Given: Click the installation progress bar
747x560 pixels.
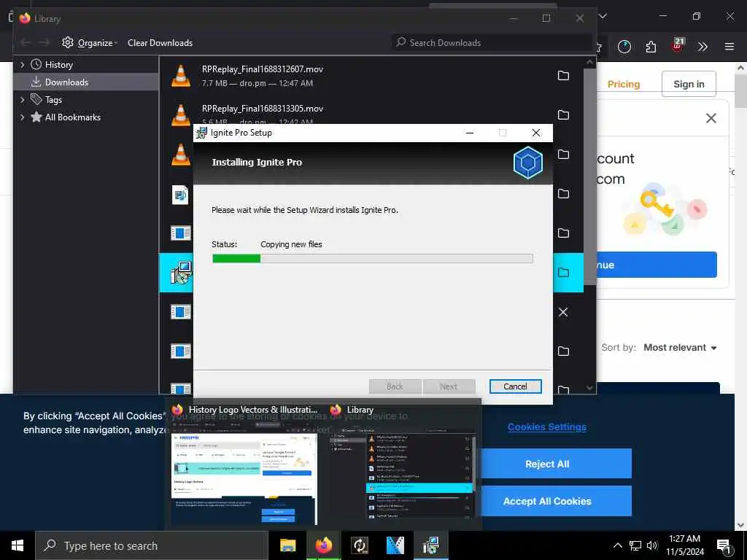Looking at the screenshot, I should coord(372,259).
